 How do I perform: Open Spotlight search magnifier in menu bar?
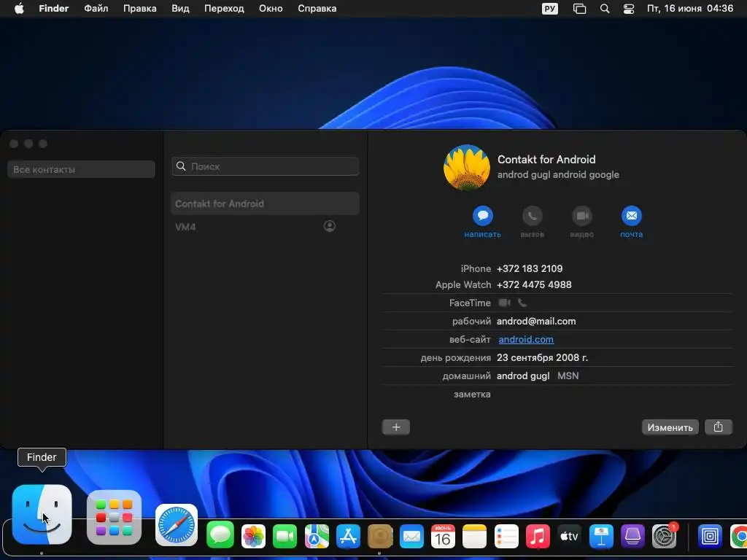tap(605, 9)
